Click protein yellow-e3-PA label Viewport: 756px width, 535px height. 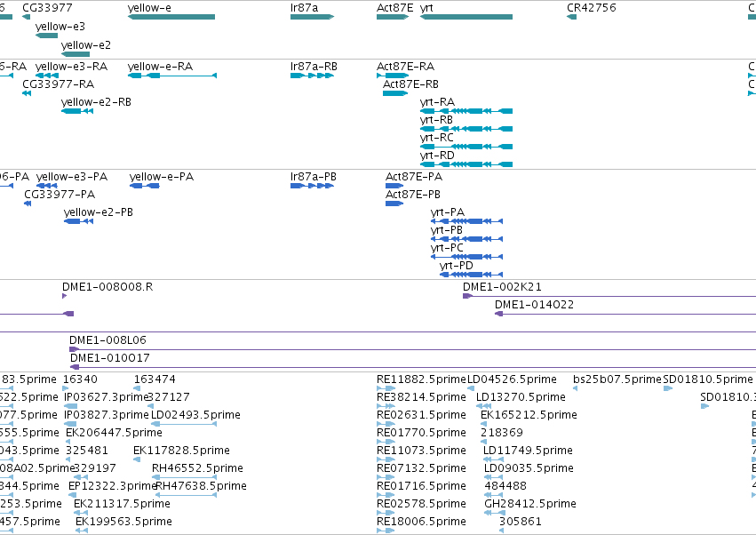coord(72,177)
